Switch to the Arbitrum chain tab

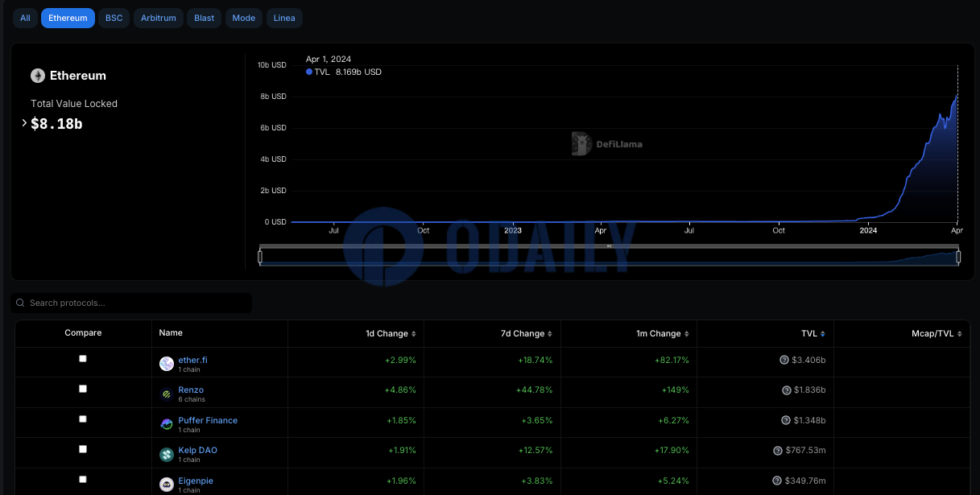tap(158, 18)
